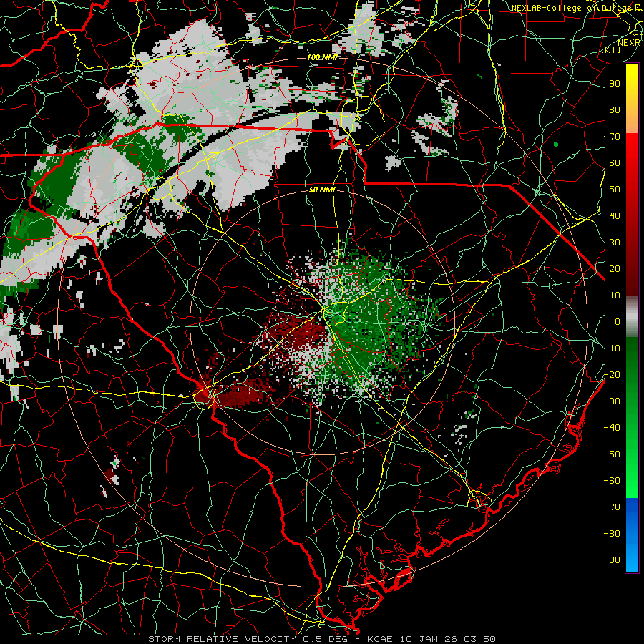Select the negative 50 scale label
This screenshot has width=644, height=644.
click(x=612, y=454)
